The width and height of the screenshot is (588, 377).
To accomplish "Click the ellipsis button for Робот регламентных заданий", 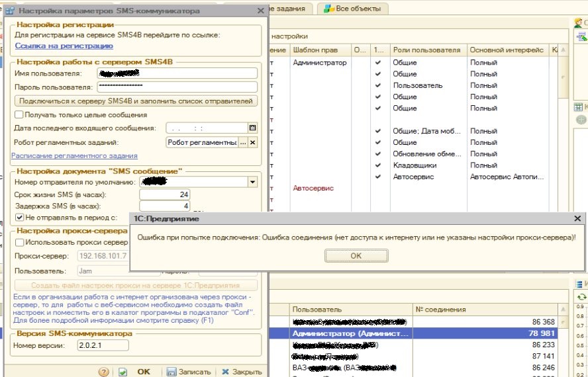I will 243,142.
